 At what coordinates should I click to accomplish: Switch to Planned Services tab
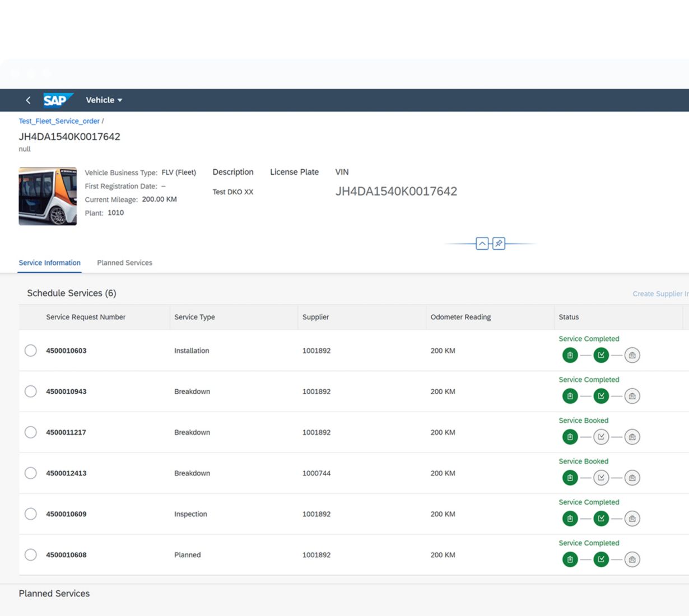point(124,263)
